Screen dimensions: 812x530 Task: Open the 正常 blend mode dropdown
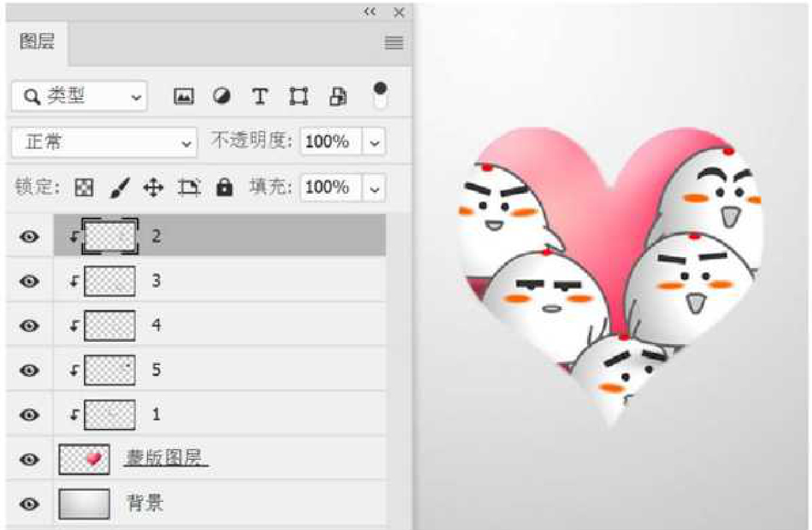pos(104,143)
